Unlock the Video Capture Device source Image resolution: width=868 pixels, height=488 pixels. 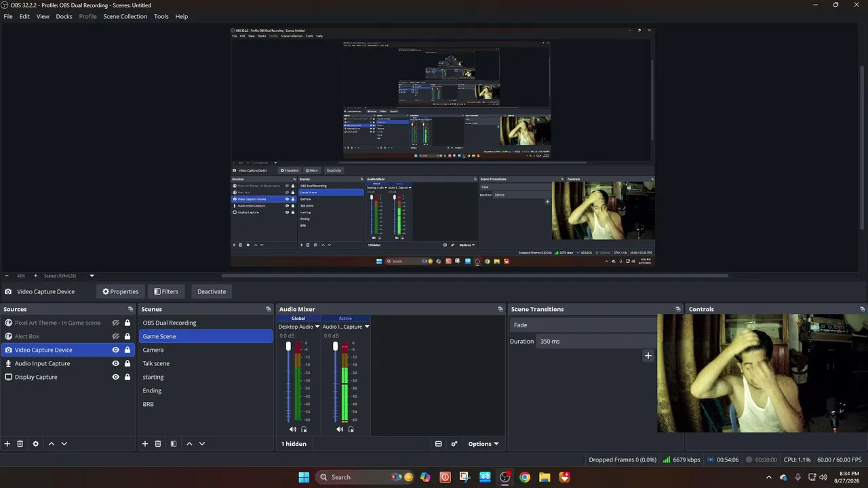(127, 350)
